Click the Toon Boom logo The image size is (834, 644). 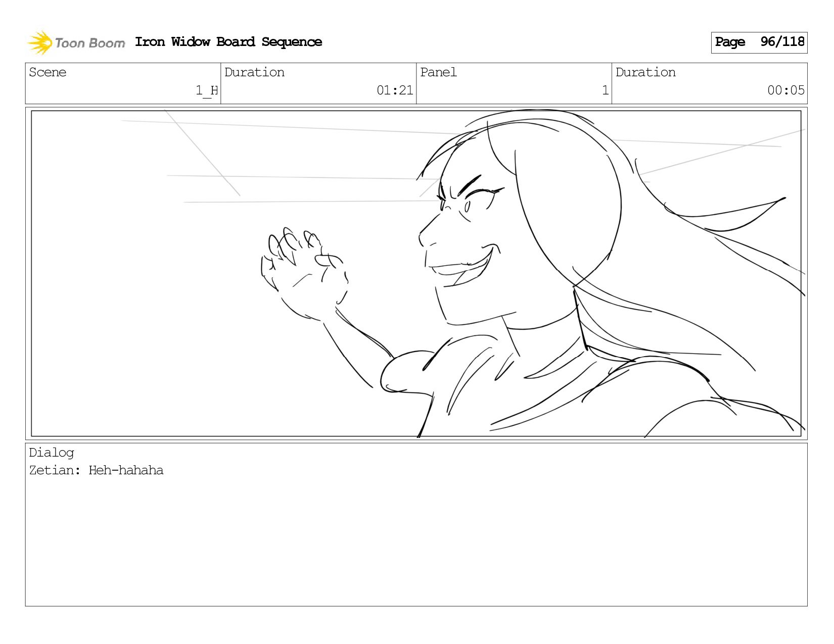(76, 42)
